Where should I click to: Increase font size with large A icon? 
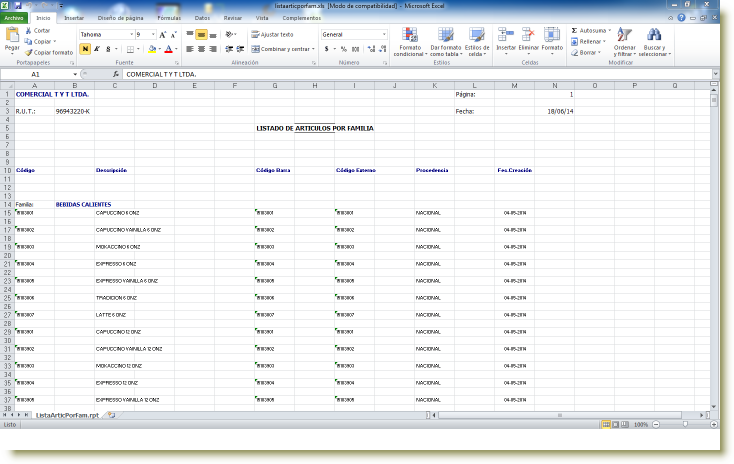(162, 35)
